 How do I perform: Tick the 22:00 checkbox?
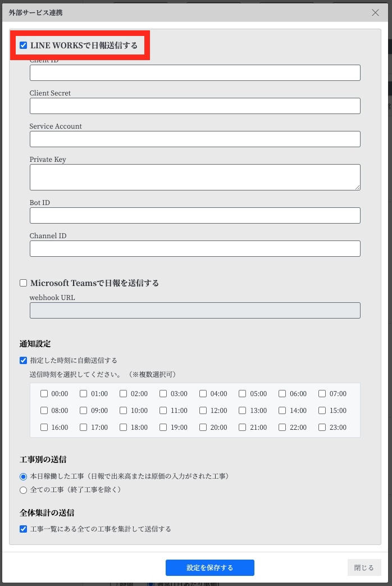point(282,427)
